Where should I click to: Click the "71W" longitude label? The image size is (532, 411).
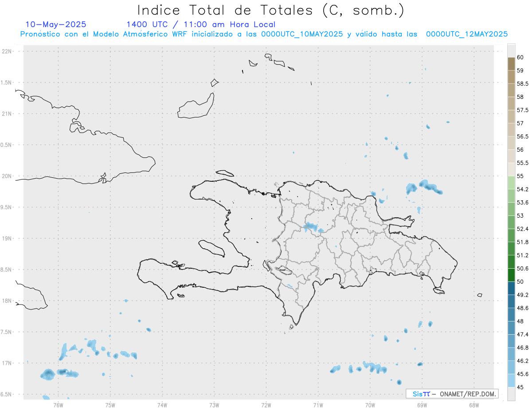coord(318,405)
